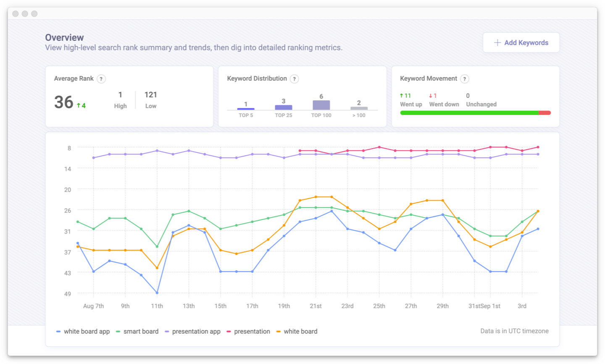
Task: Click the white board app lowest point on 11th
Action: pos(157,293)
